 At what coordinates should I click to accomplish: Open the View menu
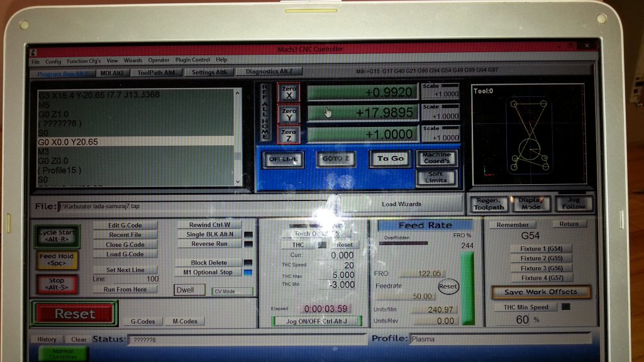tap(112, 60)
